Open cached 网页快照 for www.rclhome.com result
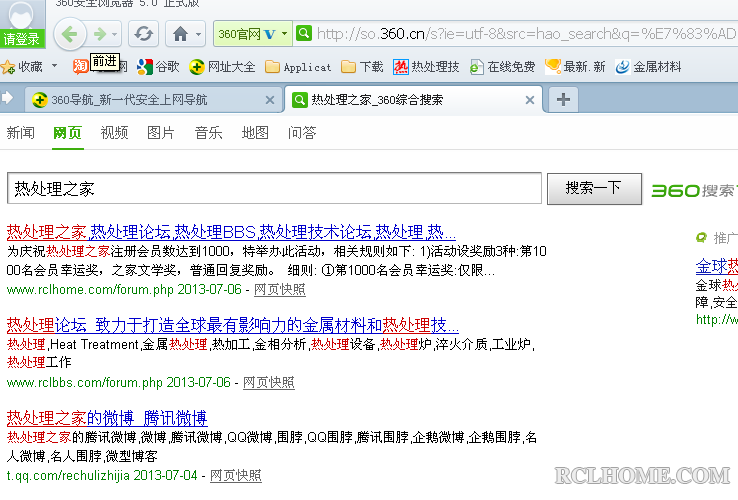 [280, 289]
